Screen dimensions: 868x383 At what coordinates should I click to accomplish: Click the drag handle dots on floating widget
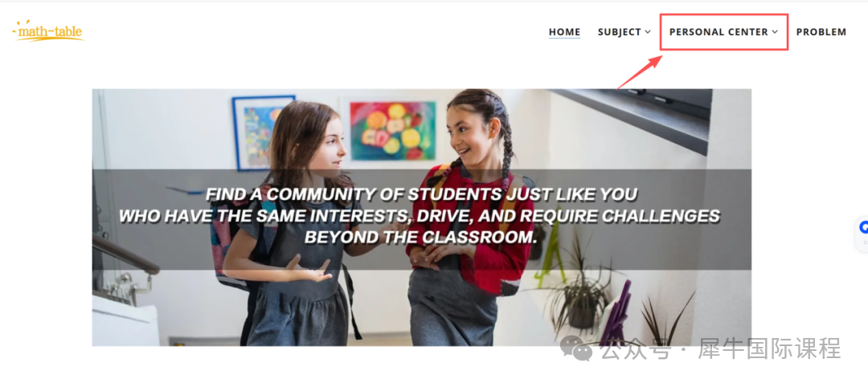865,242
